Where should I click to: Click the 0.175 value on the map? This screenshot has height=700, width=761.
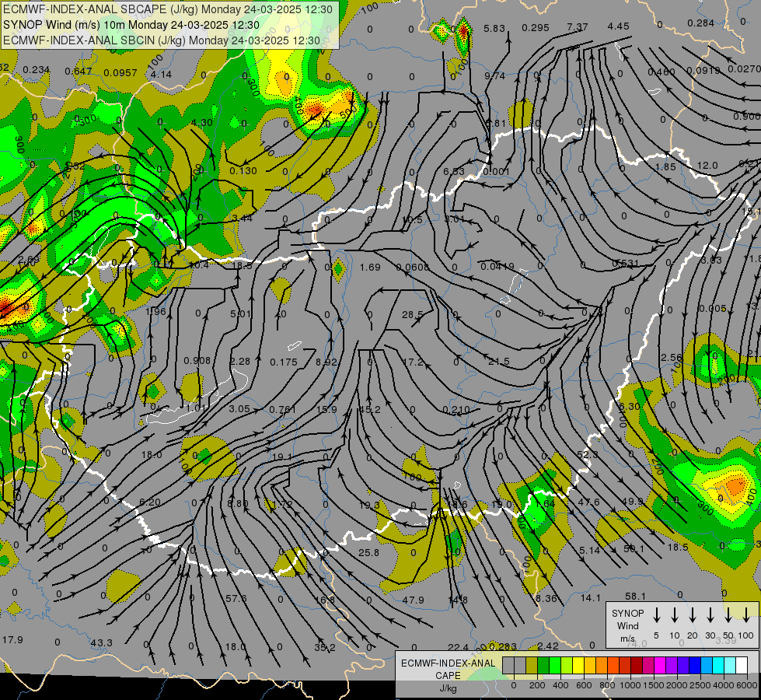[284, 362]
